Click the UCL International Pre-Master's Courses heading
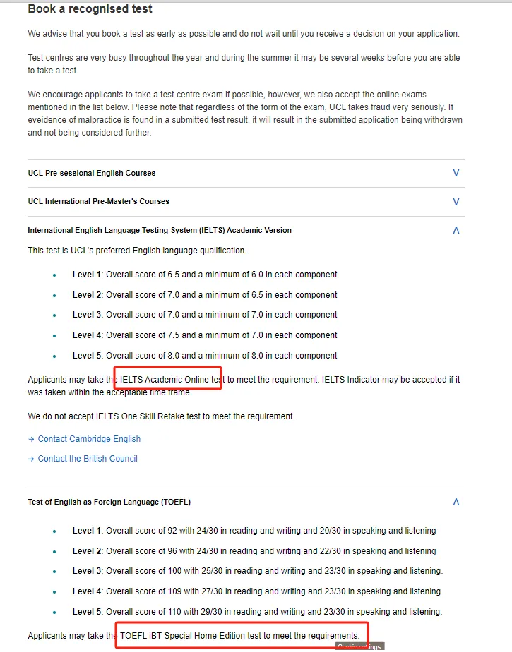Screen dimensions: 512x652 coord(99,201)
